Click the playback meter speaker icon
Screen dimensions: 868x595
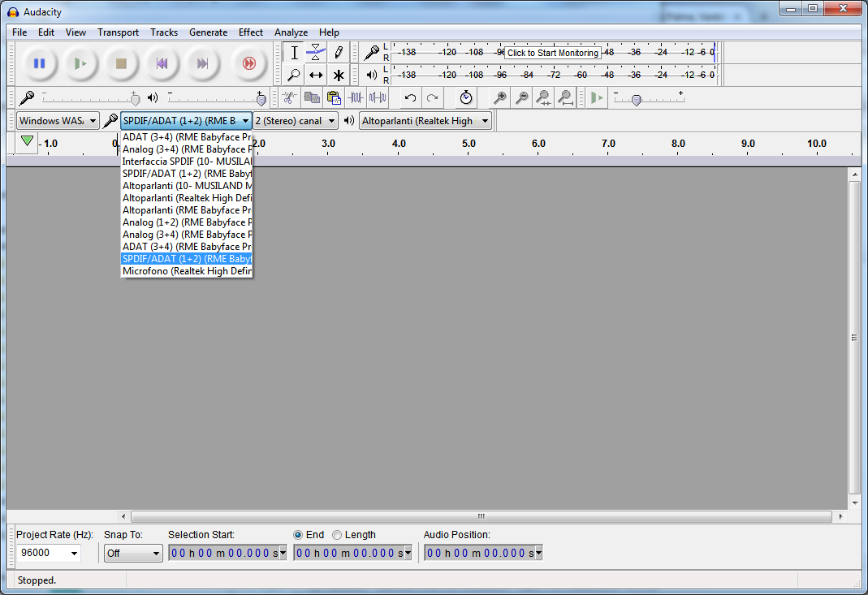point(371,75)
